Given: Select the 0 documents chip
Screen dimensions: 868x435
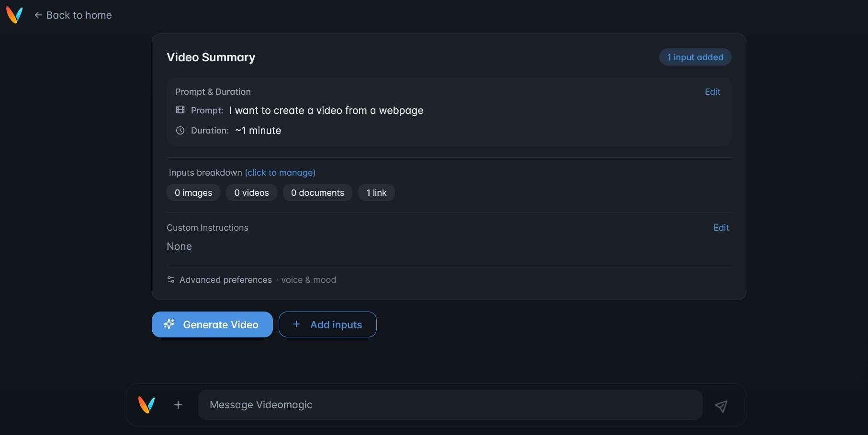Looking at the screenshot, I should tap(317, 193).
